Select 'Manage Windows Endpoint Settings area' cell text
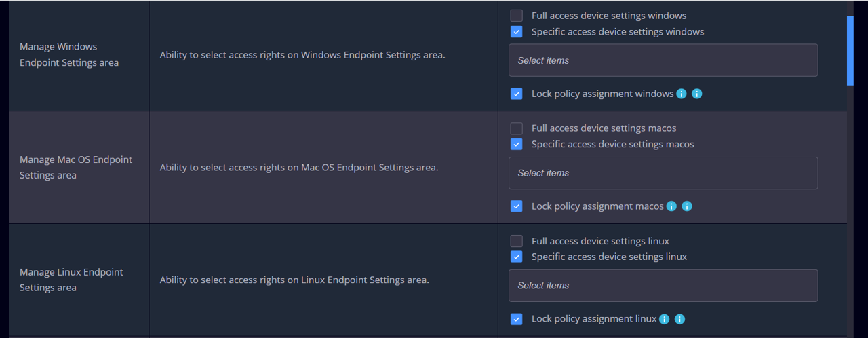 coord(69,54)
